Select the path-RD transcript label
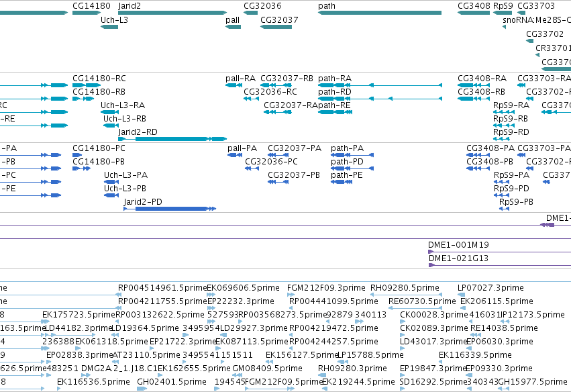Screen dimensions: 571x392 point(335,92)
